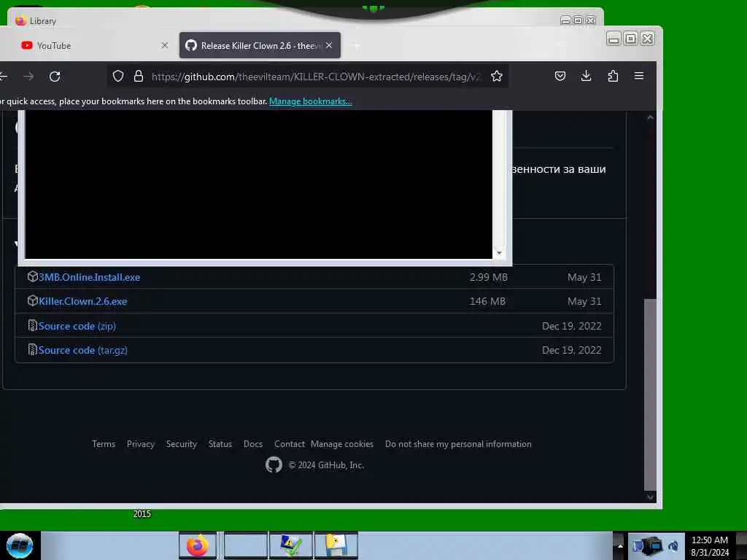Open the Windows Start button

[20, 545]
